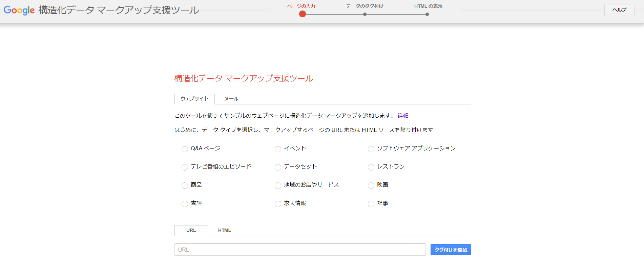Switch to the メール tab

point(231,99)
